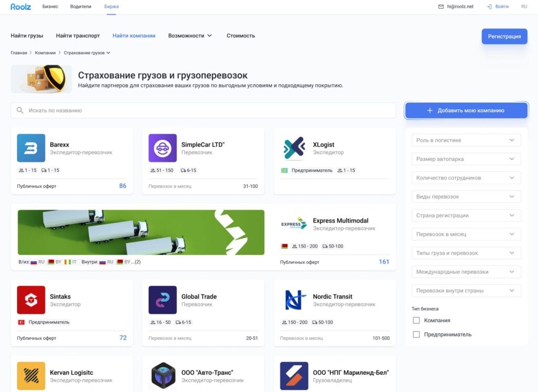The image size is (538, 392).
Task: Open the Nordic Transit logo
Action: [x=293, y=300]
